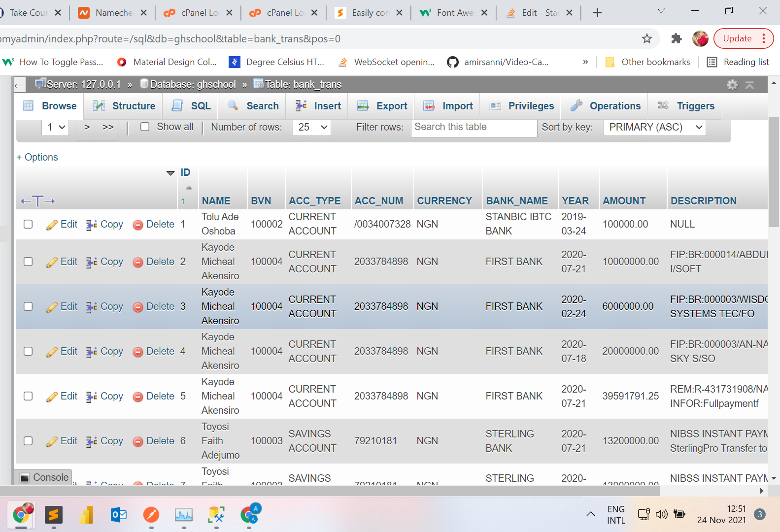
Task: Click the browser address bar URL
Action: 170,39
